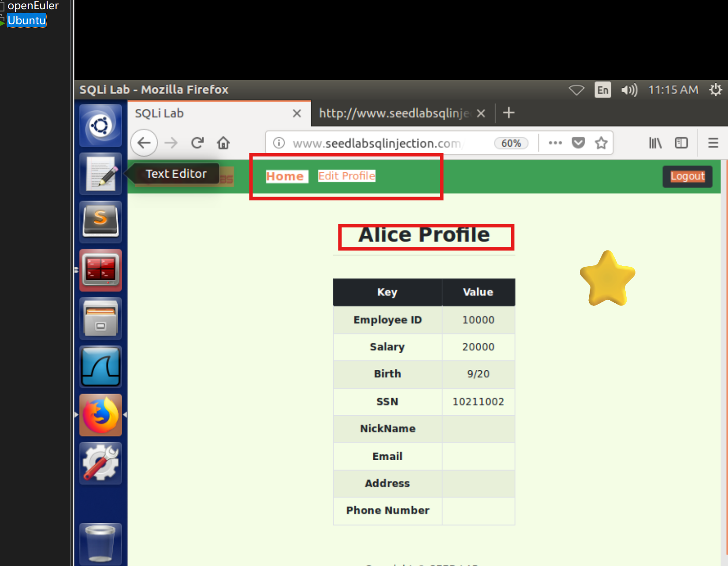Click the Salary value 20000
The width and height of the screenshot is (728, 566).
pyautogui.click(x=478, y=347)
